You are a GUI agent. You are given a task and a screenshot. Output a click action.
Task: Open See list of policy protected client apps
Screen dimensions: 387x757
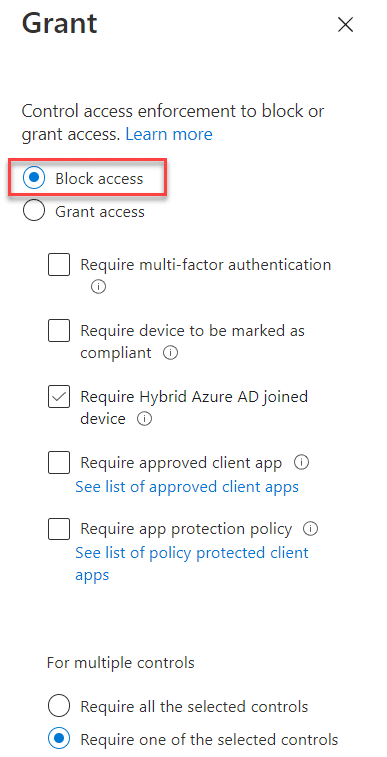pos(192,564)
